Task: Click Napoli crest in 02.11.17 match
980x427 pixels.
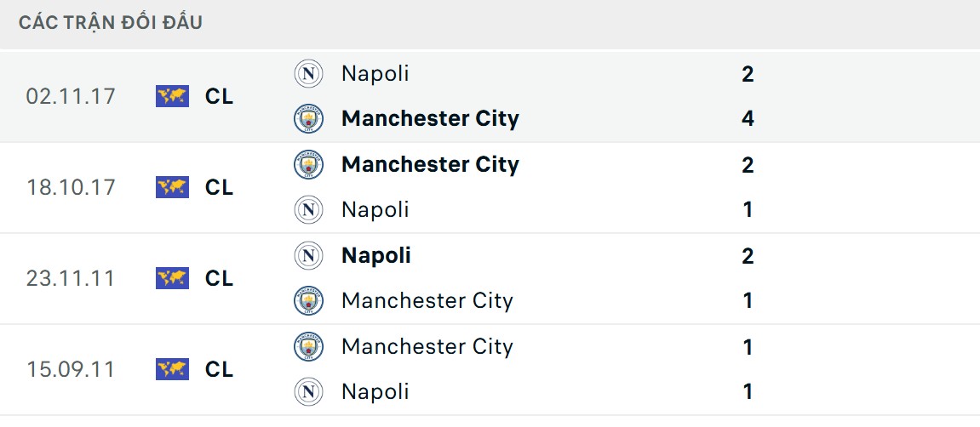Action: [x=308, y=74]
